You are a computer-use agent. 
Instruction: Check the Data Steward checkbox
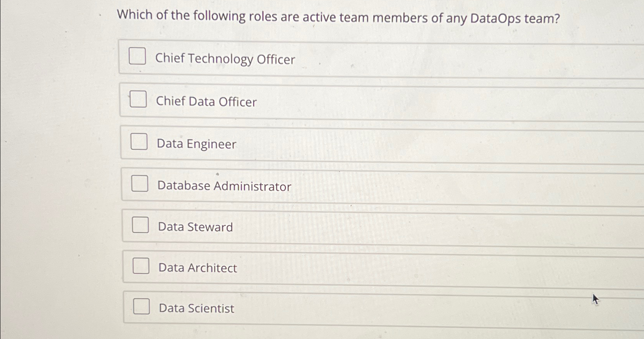[141, 224]
